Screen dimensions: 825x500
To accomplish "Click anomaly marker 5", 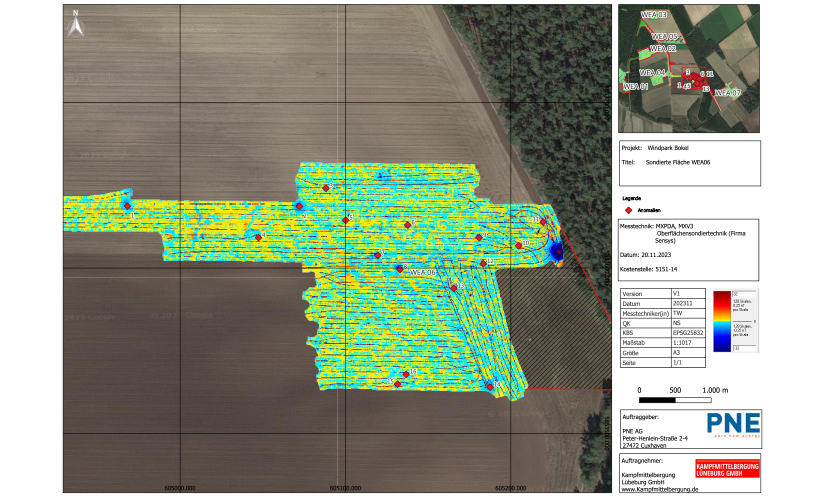I will click(x=346, y=221).
